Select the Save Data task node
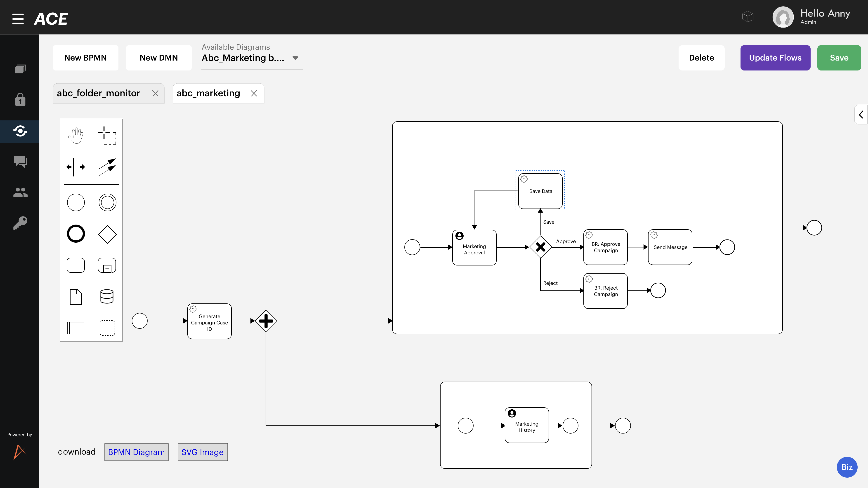The height and width of the screenshot is (488, 868). pos(540,191)
